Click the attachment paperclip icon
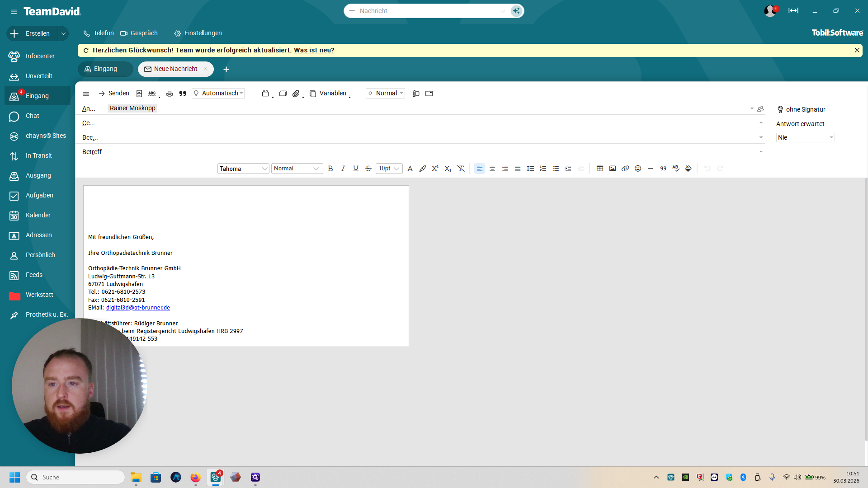The height and width of the screenshot is (488, 868). tap(296, 94)
